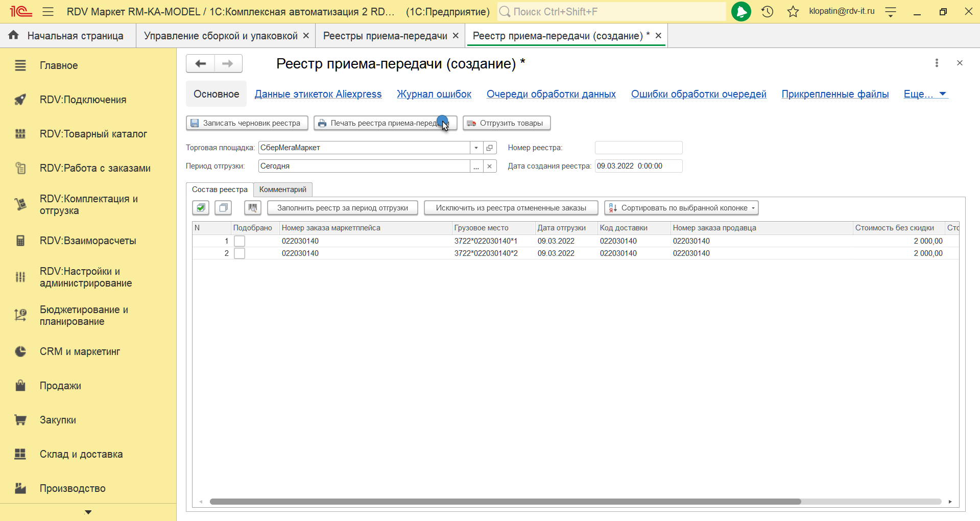Expand the Торговая площадка dropdown list
The height and width of the screenshot is (521, 980).
point(476,148)
